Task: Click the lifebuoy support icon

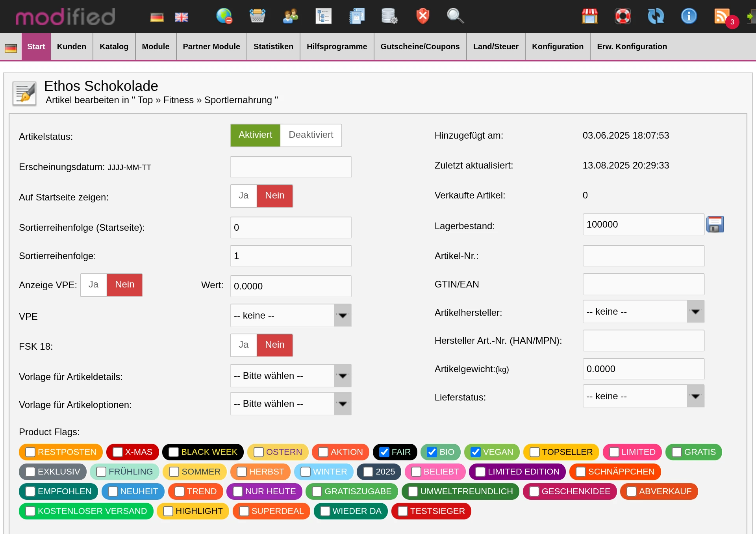Action: [x=623, y=16]
